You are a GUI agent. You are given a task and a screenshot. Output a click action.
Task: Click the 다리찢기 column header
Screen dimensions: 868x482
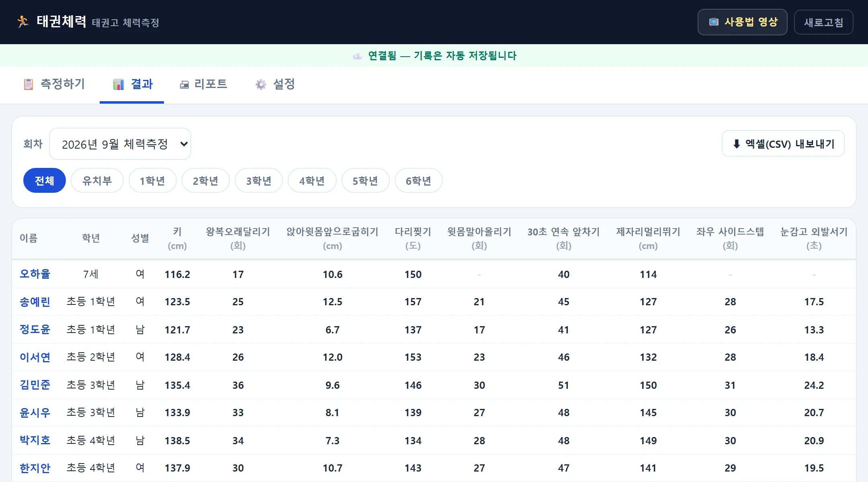coord(413,238)
